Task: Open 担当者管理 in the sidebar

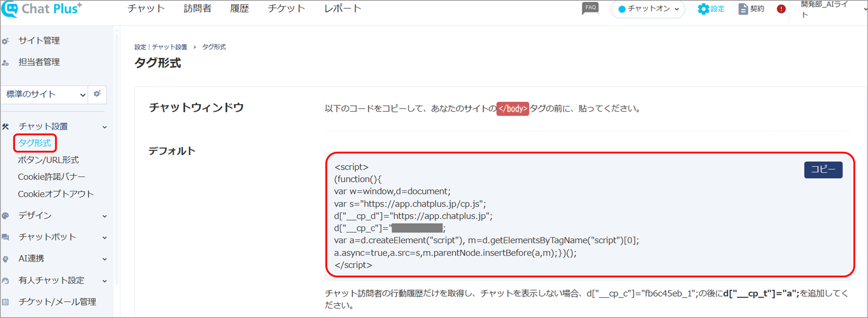Action: pyautogui.click(x=39, y=62)
